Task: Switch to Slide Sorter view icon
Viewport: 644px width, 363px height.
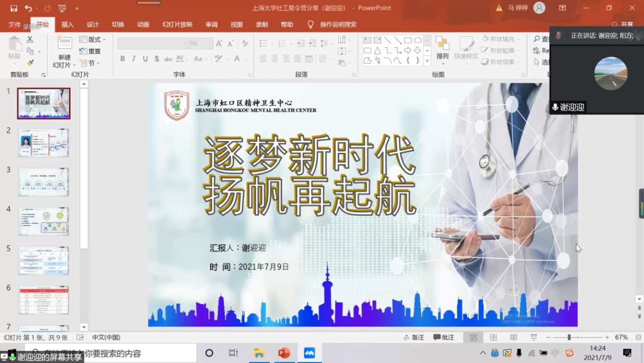Action: tap(493, 337)
